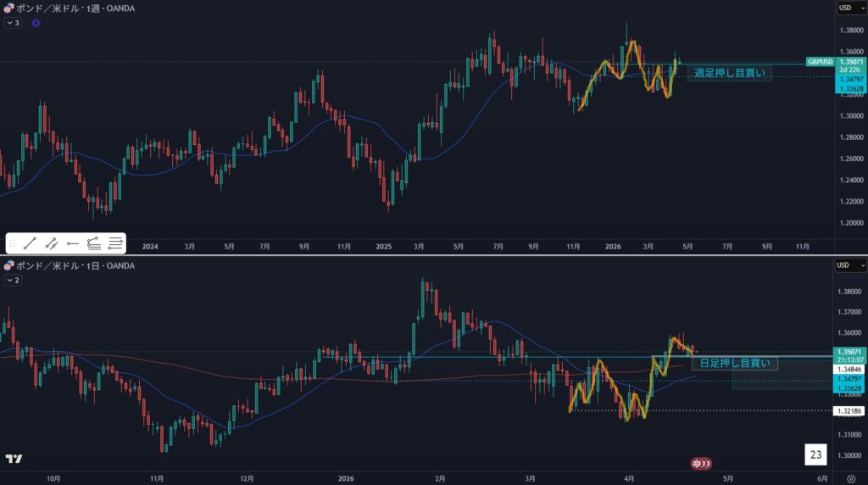Viewport: 868px width, 485px height.
Task: Expand the daily chart's 2 indicators legend
Action: click(x=13, y=280)
